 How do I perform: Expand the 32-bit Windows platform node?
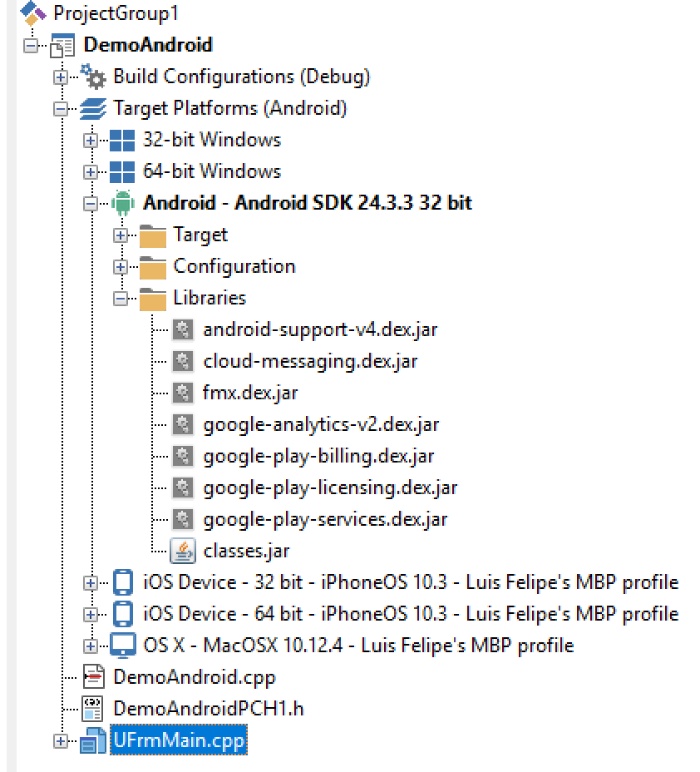(x=91, y=141)
